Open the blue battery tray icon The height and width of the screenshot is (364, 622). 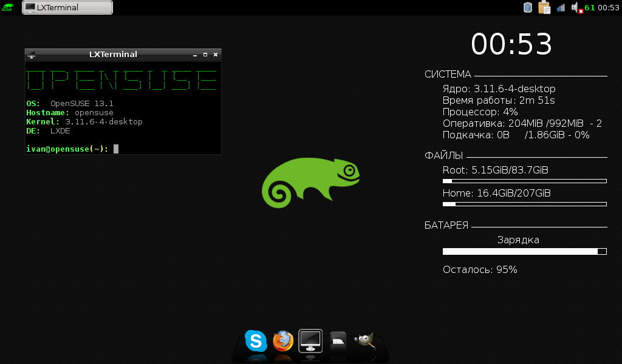point(528,7)
